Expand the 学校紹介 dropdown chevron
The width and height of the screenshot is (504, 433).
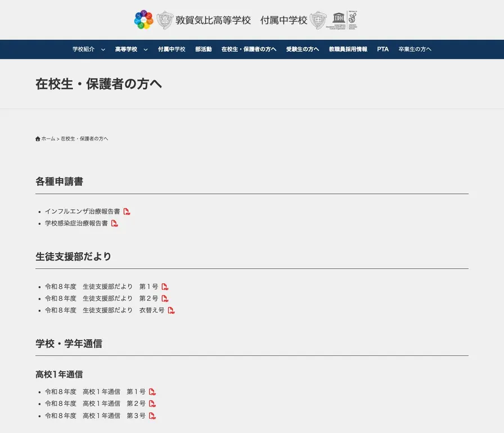tap(103, 49)
